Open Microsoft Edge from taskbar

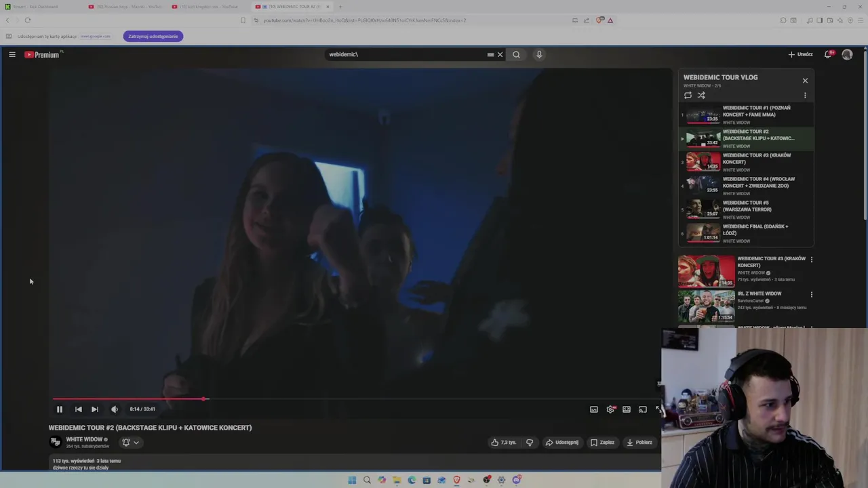pyautogui.click(x=412, y=480)
